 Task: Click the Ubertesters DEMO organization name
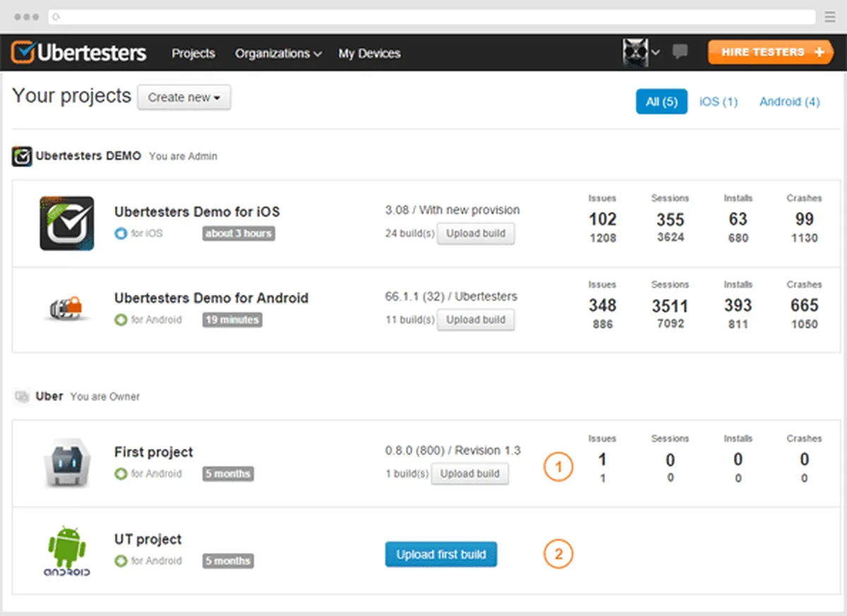[88, 156]
